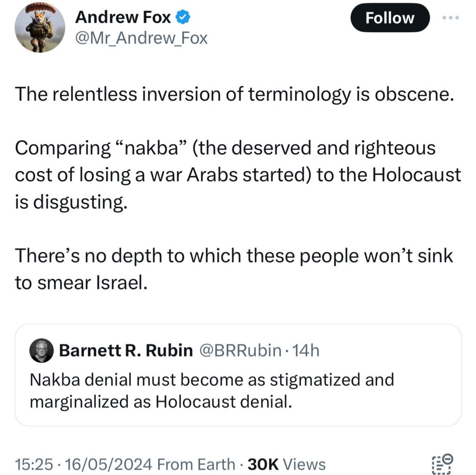This screenshot has width=476, height=475.
Task: Open Andrew Fox's parachuting fox avatar
Action: click(x=40, y=27)
